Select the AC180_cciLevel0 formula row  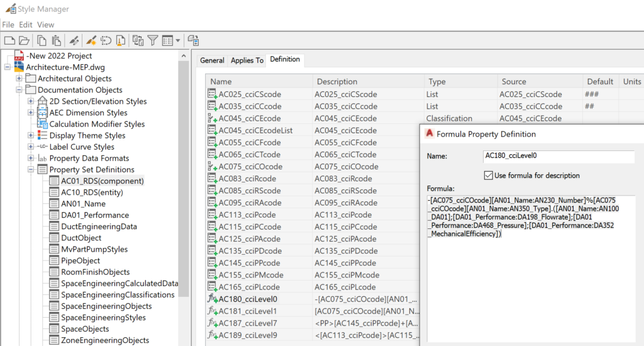313,299
